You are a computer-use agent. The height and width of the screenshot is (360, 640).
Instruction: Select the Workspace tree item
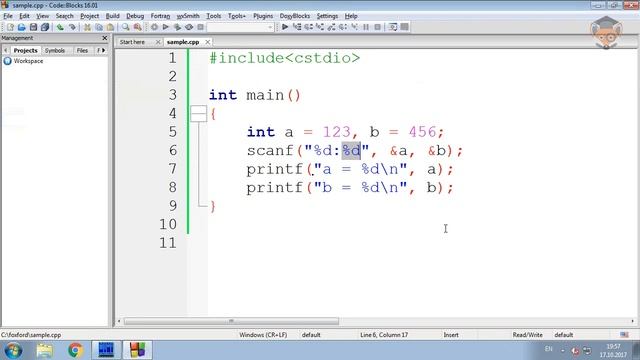[x=28, y=61]
